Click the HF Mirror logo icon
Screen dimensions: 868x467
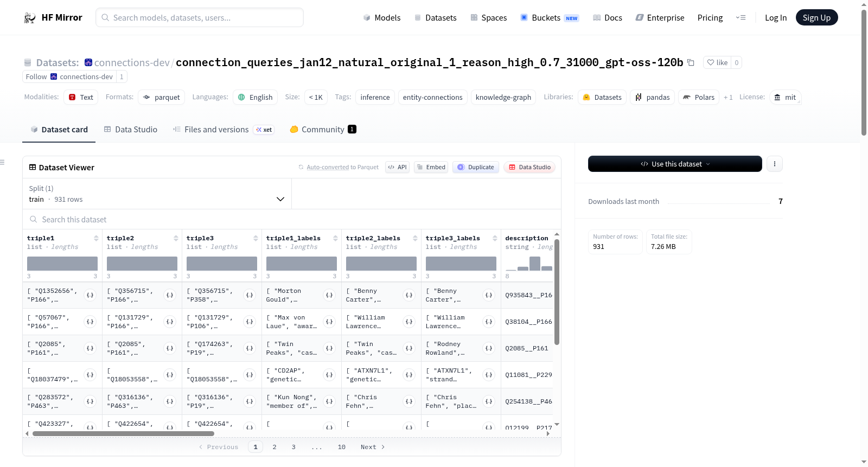tap(30, 18)
